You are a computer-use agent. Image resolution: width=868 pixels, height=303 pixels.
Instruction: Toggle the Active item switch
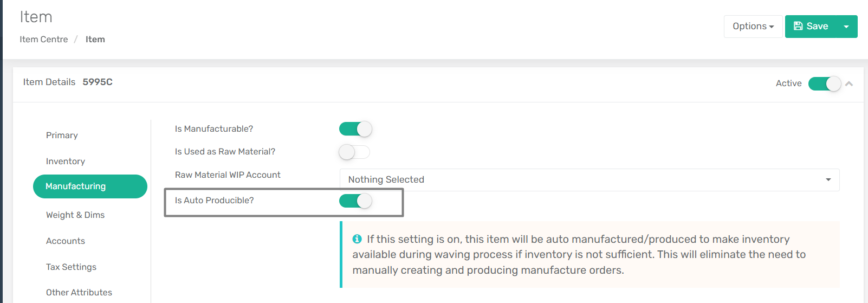pos(825,83)
